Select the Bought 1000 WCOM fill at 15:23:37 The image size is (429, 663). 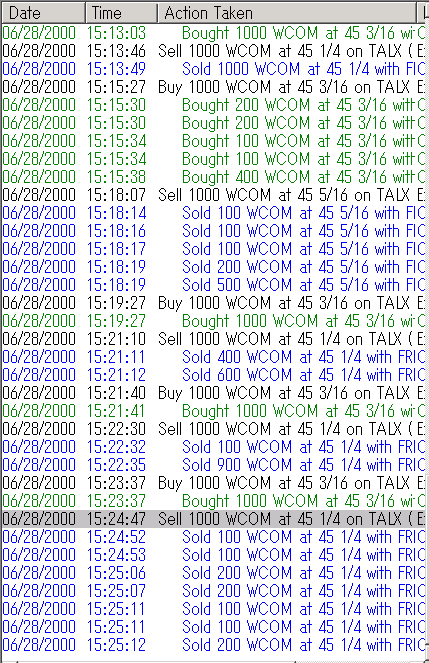(x=214, y=501)
